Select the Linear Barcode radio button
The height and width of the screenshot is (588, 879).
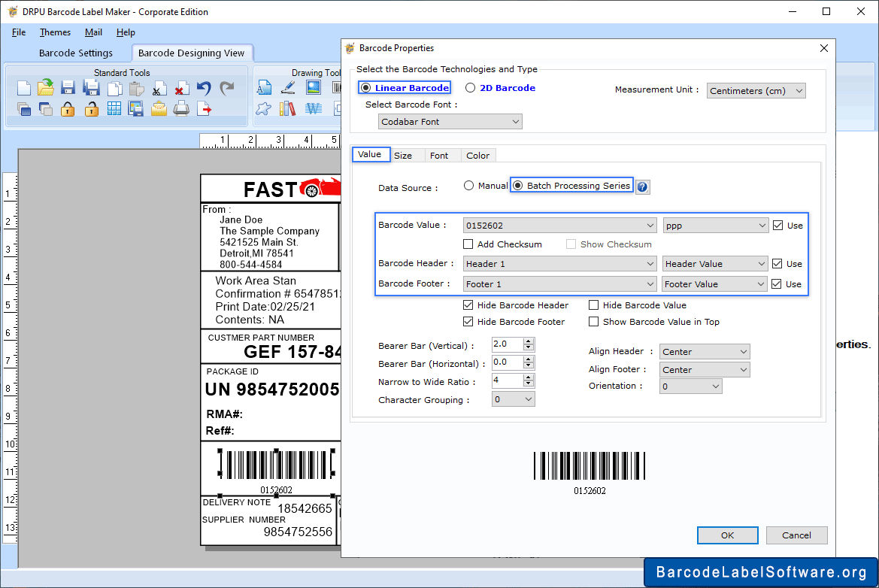[x=365, y=87]
